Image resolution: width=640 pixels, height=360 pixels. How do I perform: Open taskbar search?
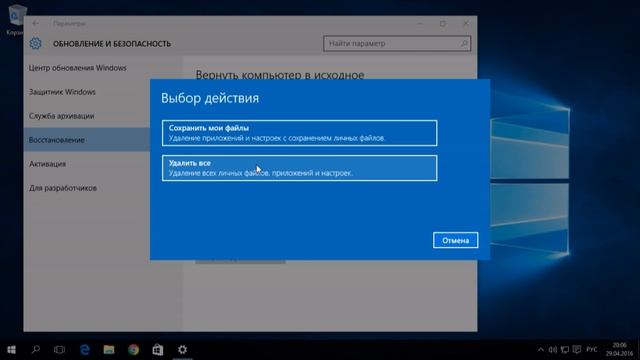36,350
